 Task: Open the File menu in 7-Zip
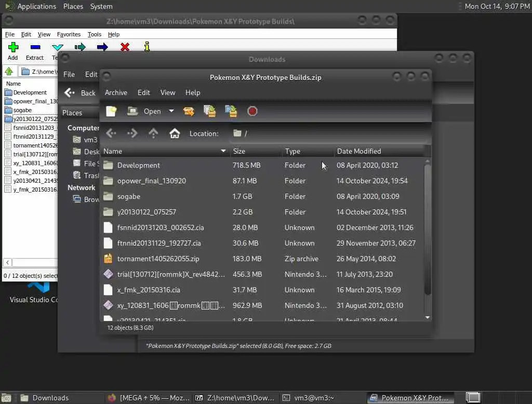10,34
